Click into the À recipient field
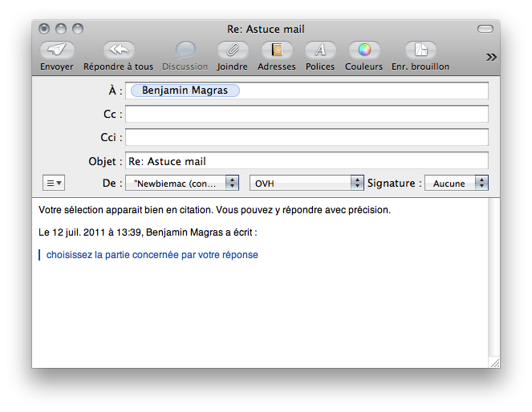Image resolution: width=532 pixels, height=412 pixels. click(x=307, y=91)
